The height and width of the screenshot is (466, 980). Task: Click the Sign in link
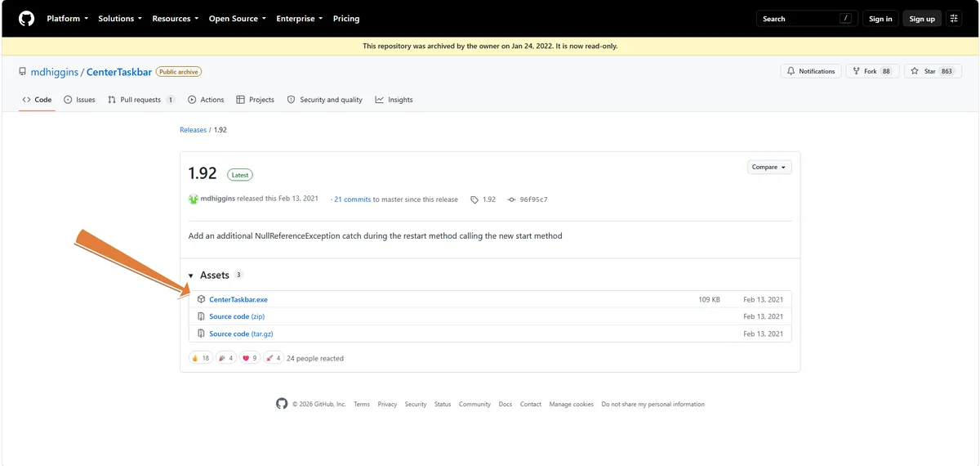coord(880,18)
